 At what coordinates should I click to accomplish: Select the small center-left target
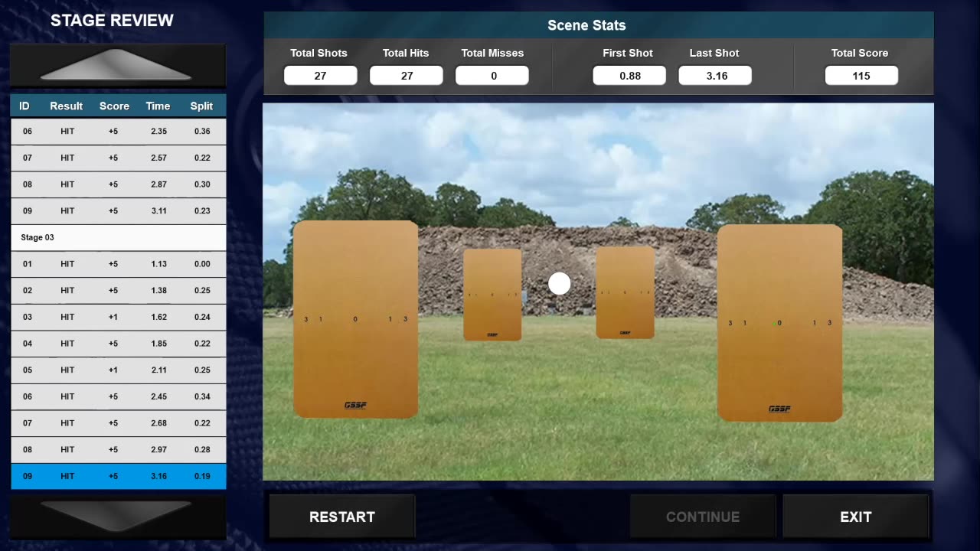pyautogui.click(x=492, y=295)
